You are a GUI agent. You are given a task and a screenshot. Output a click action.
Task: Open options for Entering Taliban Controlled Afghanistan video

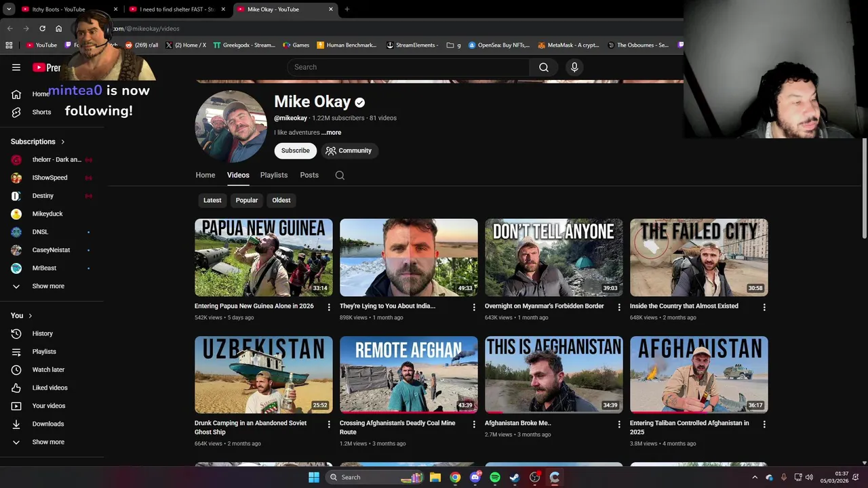[764, 424]
